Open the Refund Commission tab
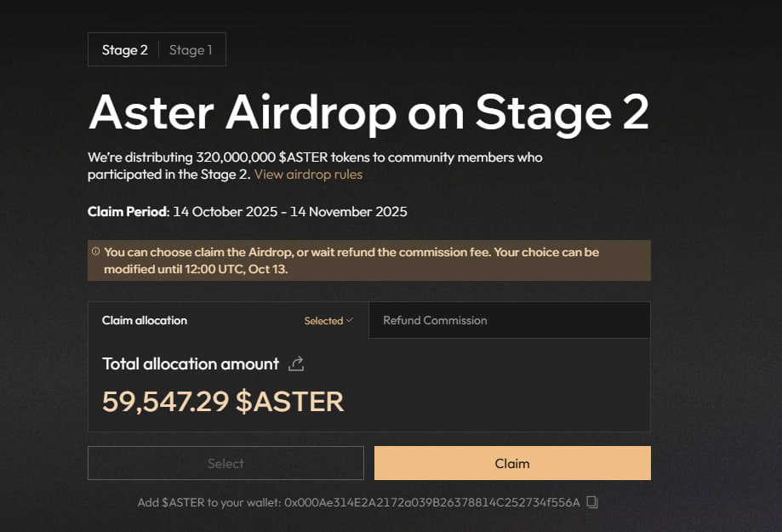782x532 pixels. pyautogui.click(x=435, y=321)
